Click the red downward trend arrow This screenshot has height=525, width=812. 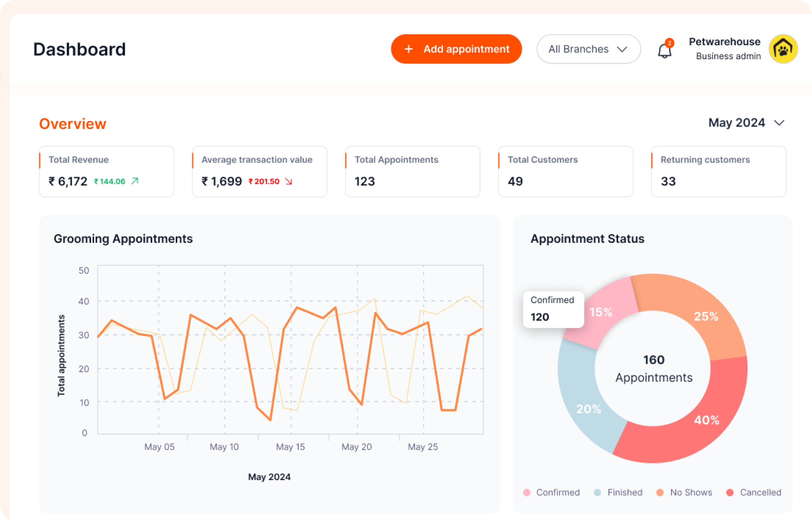(x=289, y=181)
